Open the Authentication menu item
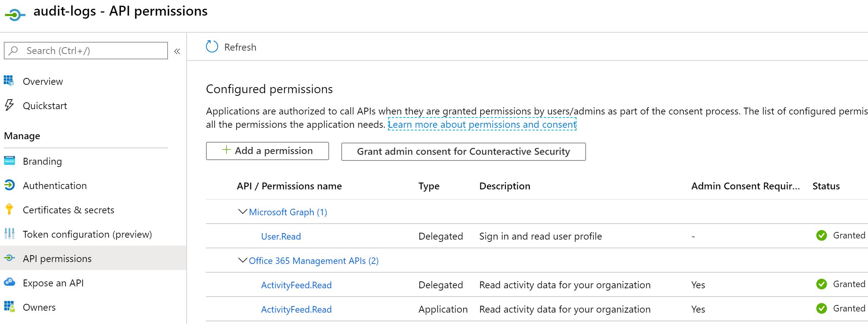 pyautogui.click(x=55, y=186)
